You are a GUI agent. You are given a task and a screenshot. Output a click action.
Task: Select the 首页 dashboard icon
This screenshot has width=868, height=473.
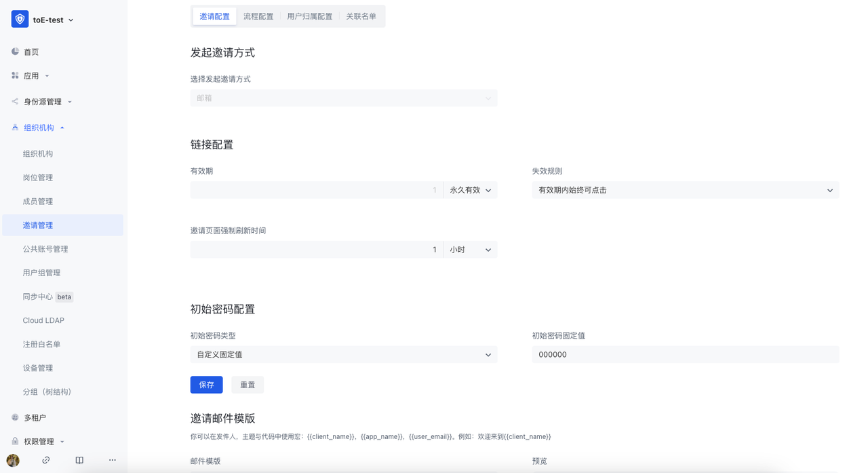pyautogui.click(x=14, y=51)
